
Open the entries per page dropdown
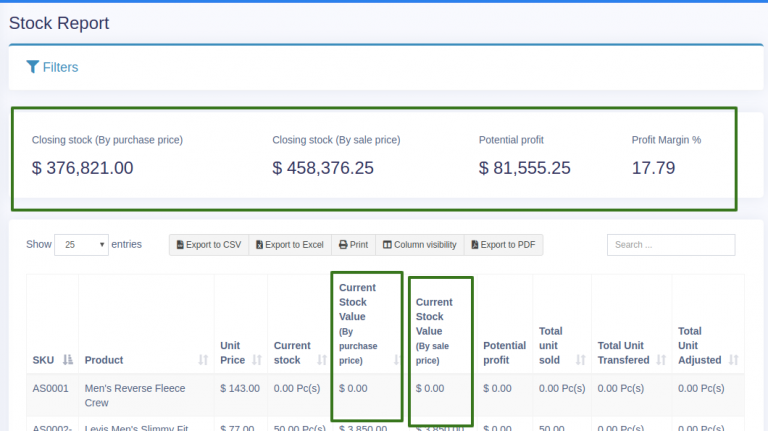click(x=82, y=245)
